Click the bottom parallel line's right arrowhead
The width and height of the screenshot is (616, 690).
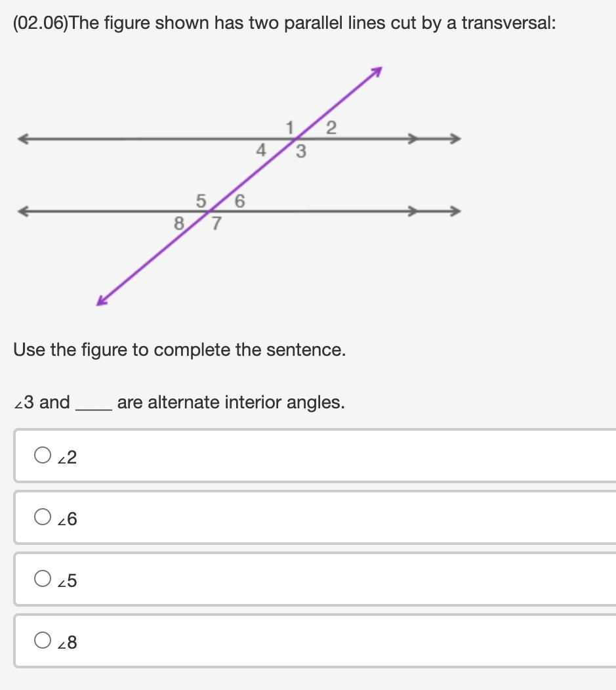pyautogui.click(x=455, y=211)
